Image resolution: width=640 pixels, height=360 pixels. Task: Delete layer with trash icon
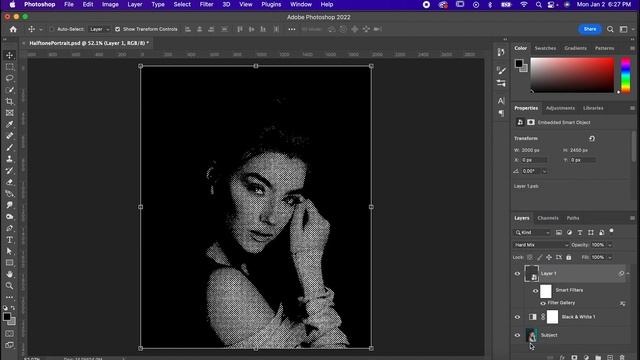click(x=622, y=357)
